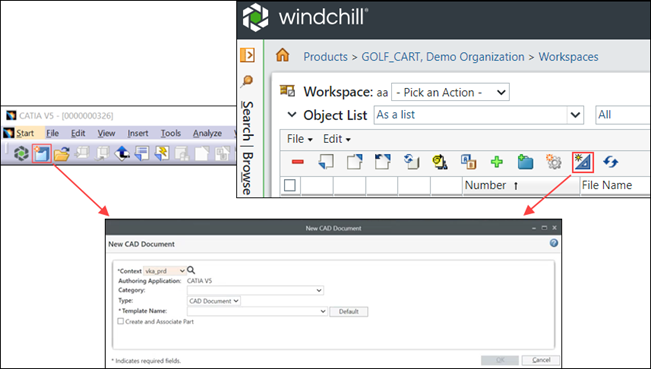Click the gear with orange star icon
The width and height of the screenshot is (651, 369).
click(x=553, y=162)
